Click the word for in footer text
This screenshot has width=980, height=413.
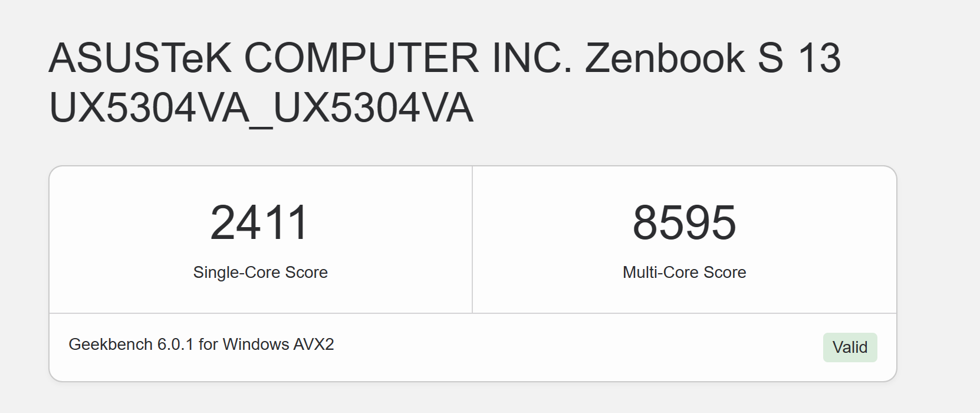[208, 344]
